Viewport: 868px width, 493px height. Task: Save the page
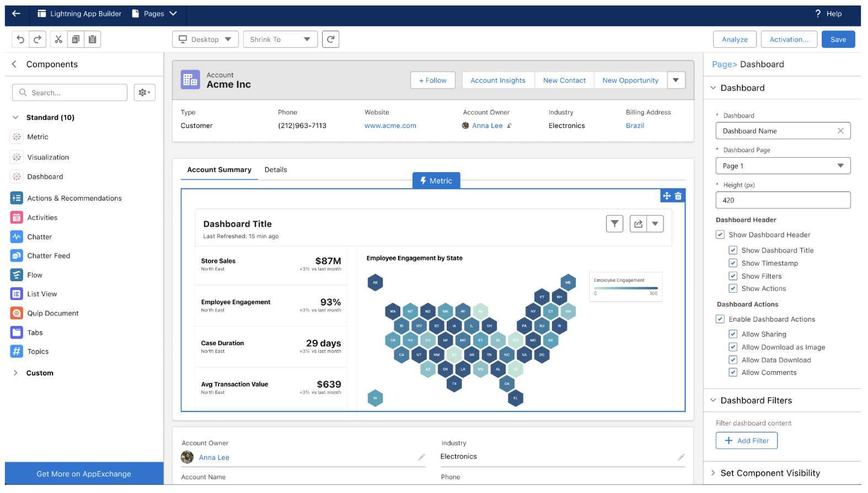[x=838, y=39]
